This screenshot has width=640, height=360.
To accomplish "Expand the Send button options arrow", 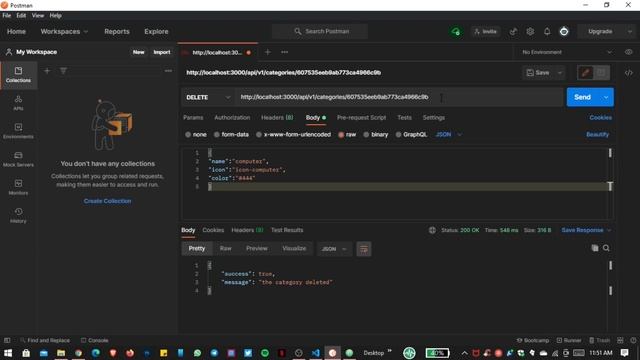I will pyautogui.click(x=606, y=98).
